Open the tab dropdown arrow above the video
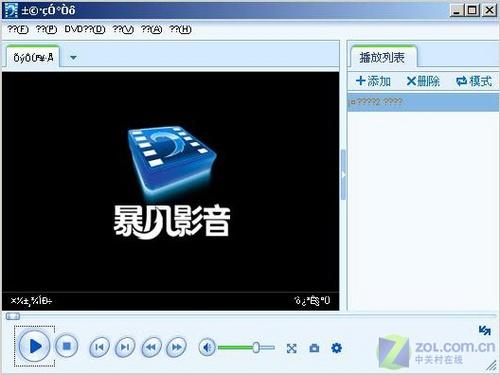Image resolution: width=500 pixels, height=375 pixels. tap(73, 58)
